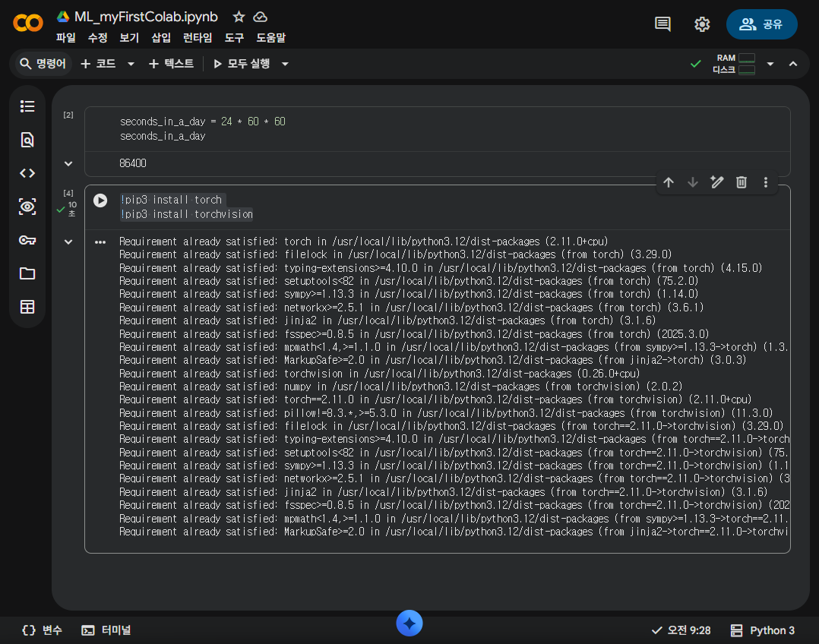
Task: Add a text cell with + 텍스트
Action: (172, 64)
